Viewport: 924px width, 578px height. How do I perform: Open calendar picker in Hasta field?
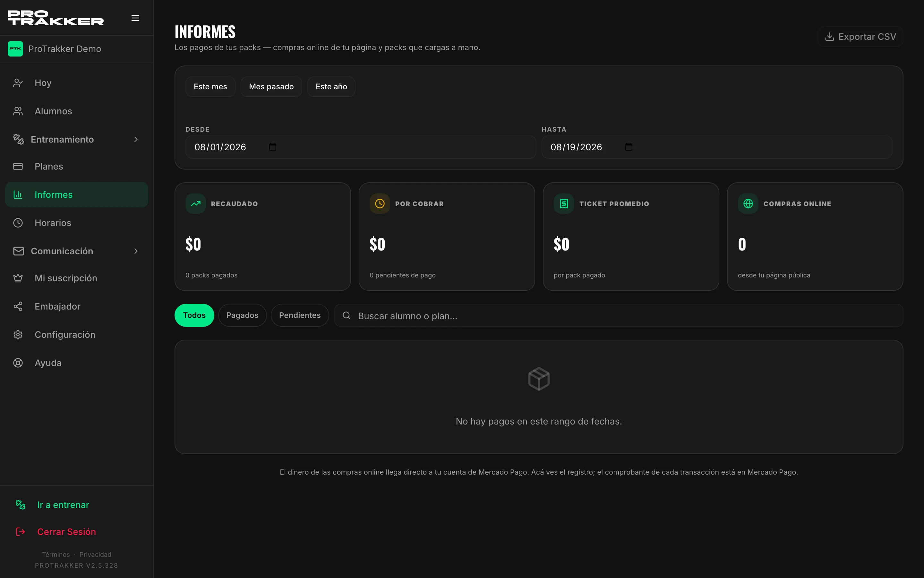[629, 147]
